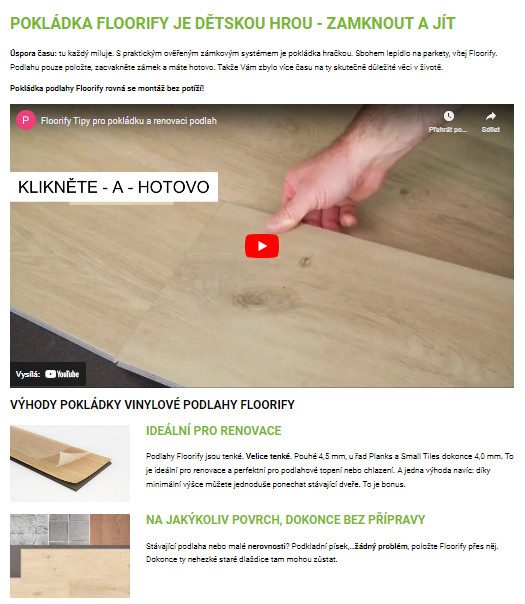
Task: Play the Floorify YouTube video
Action: pyautogui.click(x=262, y=246)
